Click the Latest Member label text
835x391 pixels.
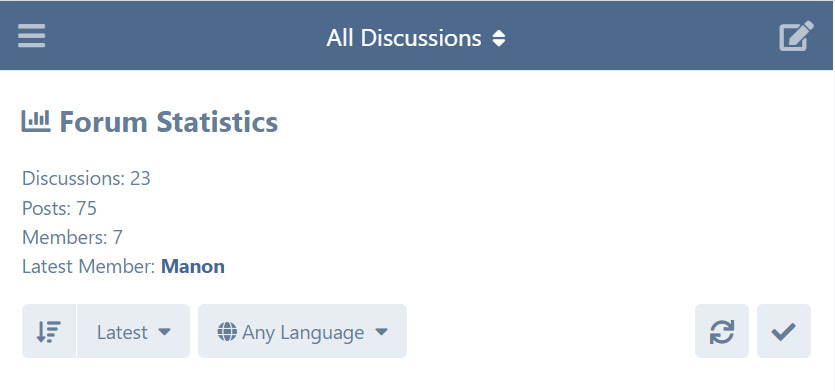point(88,266)
